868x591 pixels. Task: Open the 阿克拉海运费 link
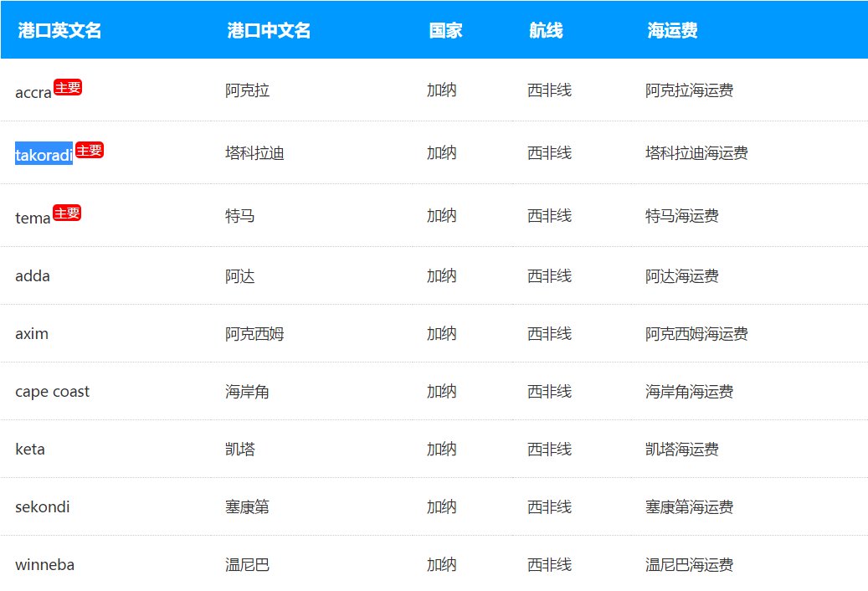click(688, 90)
